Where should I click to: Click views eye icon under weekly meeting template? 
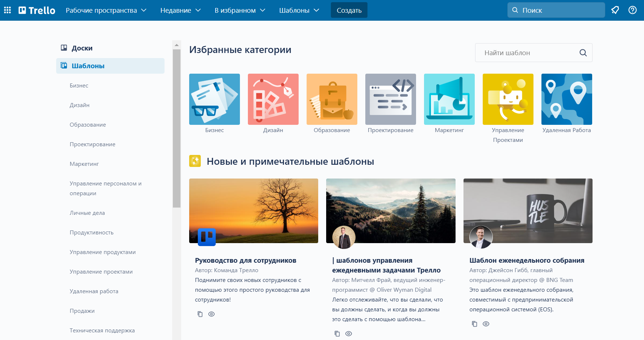tap(486, 324)
